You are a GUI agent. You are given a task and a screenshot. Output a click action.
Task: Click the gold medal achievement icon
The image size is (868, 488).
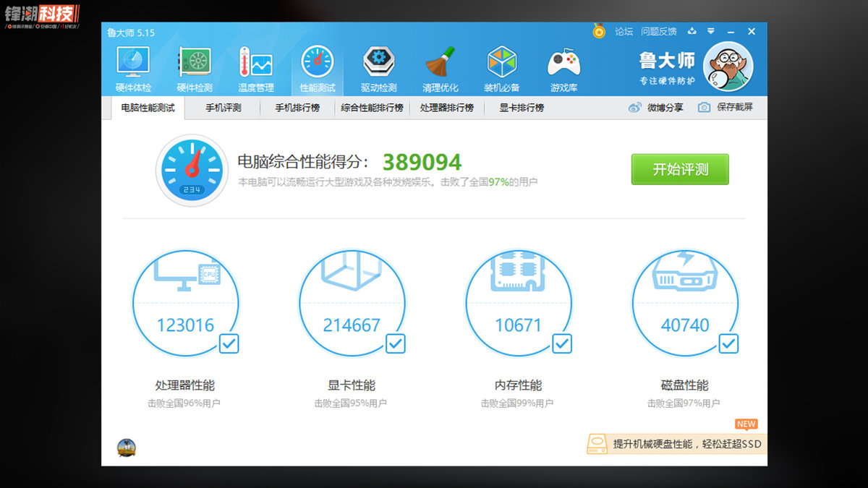(598, 32)
